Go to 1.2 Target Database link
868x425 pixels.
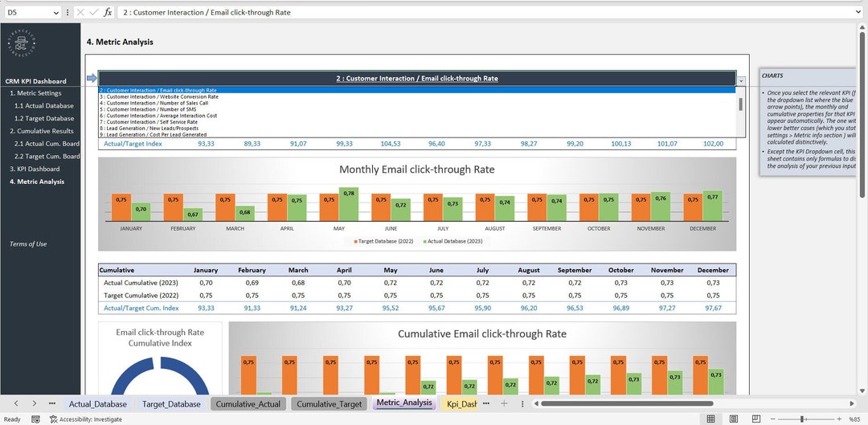coord(43,118)
